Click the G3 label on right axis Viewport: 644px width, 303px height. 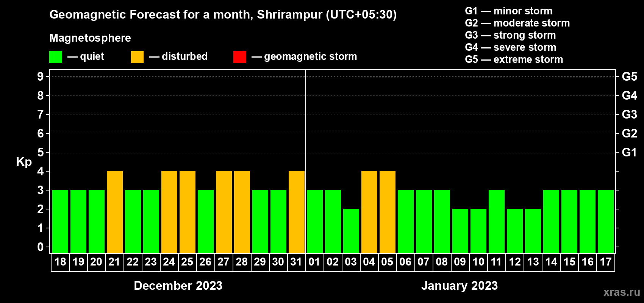(x=629, y=114)
